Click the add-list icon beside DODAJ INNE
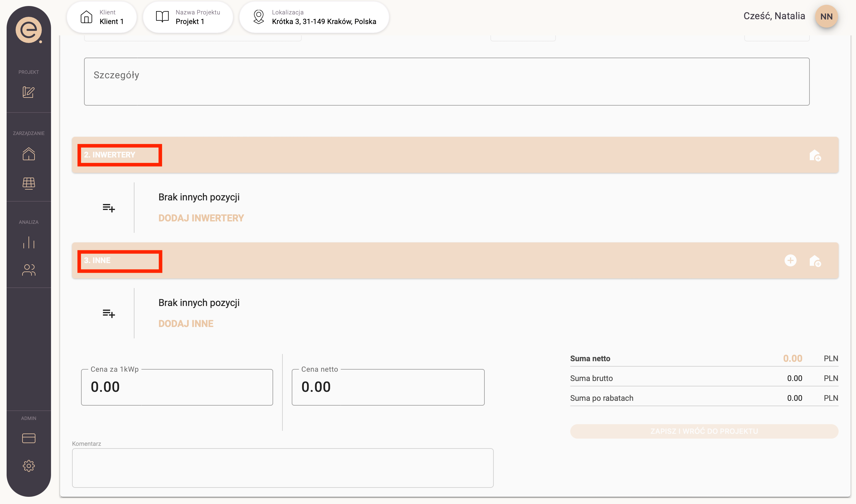The image size is (856, 504). pyautogui.click(x=109, y=313)
